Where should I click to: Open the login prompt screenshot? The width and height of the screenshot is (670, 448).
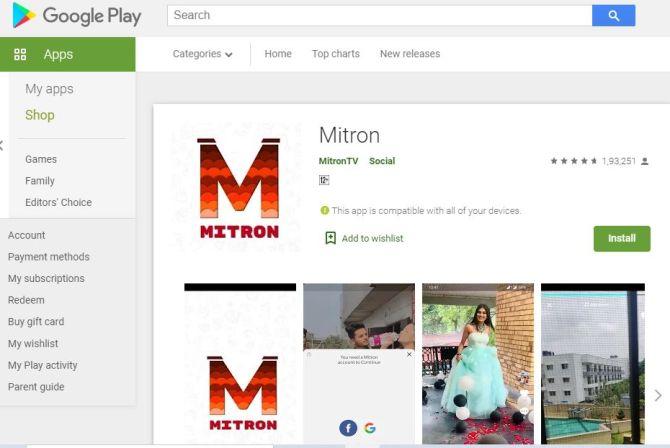point(359,364)
